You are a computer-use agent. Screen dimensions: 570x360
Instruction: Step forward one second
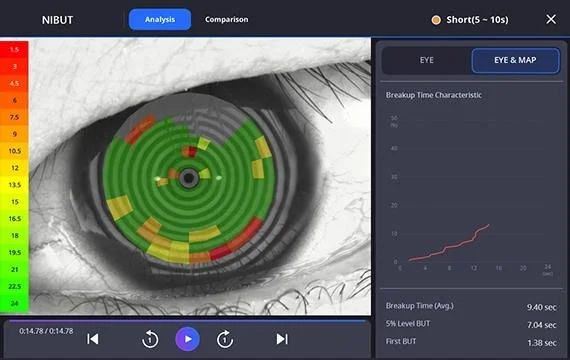coord(225,339)
